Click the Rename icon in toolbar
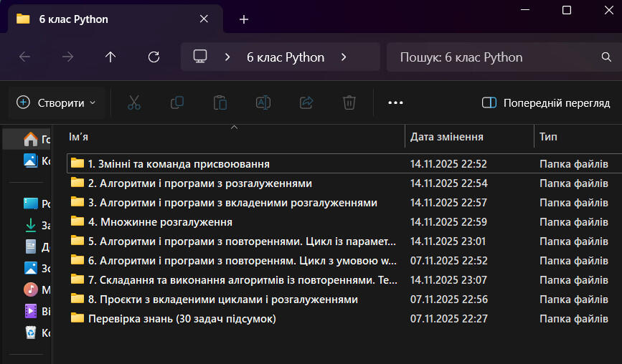The width and height of the screenshot is (622, 364). click(x=263, y=102)
